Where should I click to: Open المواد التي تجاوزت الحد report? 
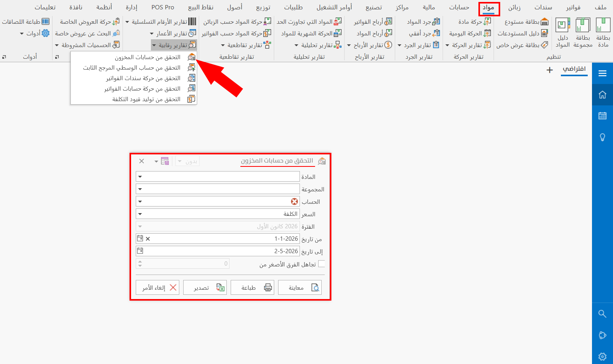pyautogui.click(x=309, y=22)
